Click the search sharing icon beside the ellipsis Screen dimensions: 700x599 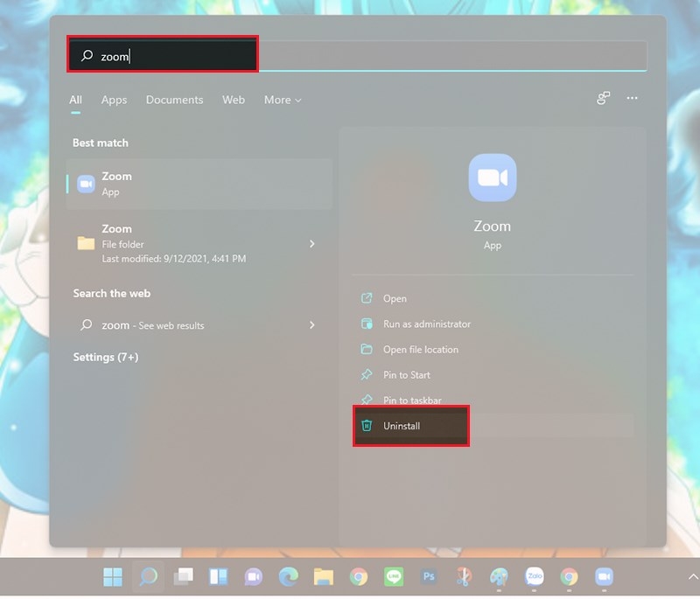tap(603, 99)
